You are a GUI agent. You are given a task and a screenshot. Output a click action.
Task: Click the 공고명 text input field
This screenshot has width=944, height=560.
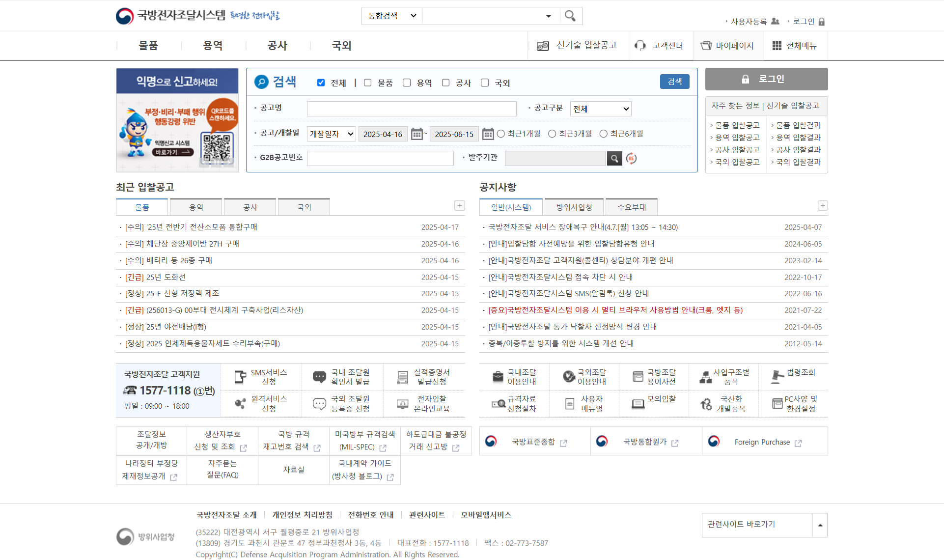pyautogui.click(x=411, y=109)
